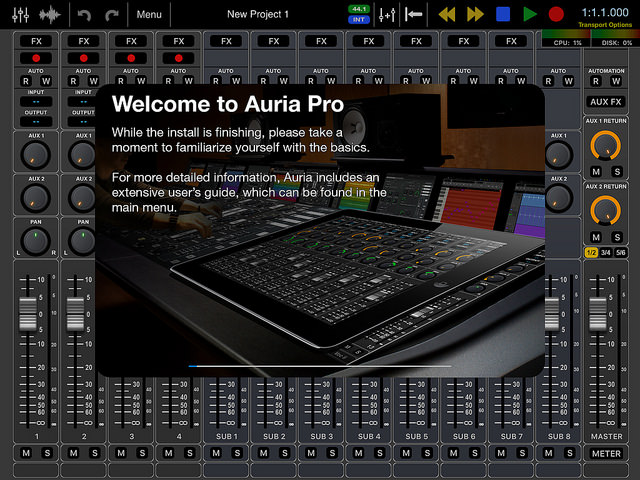Open the main Menu

pyautogui.click(x=149, y=15)
